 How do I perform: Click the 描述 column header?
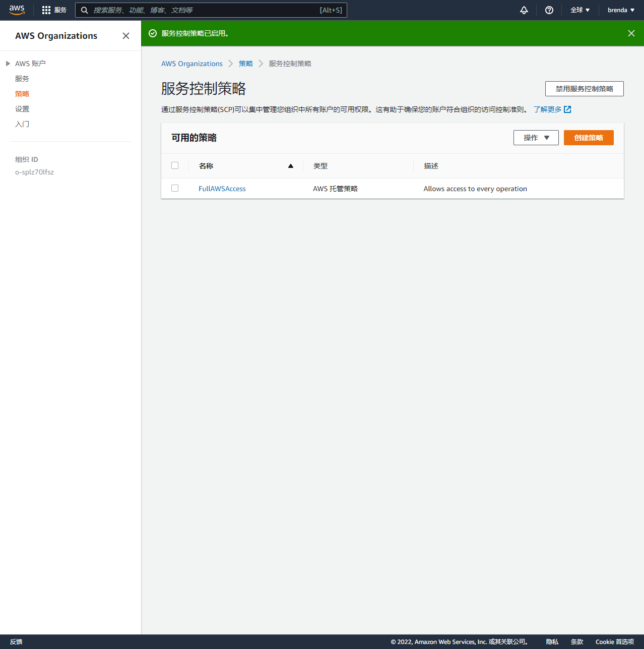431,166
